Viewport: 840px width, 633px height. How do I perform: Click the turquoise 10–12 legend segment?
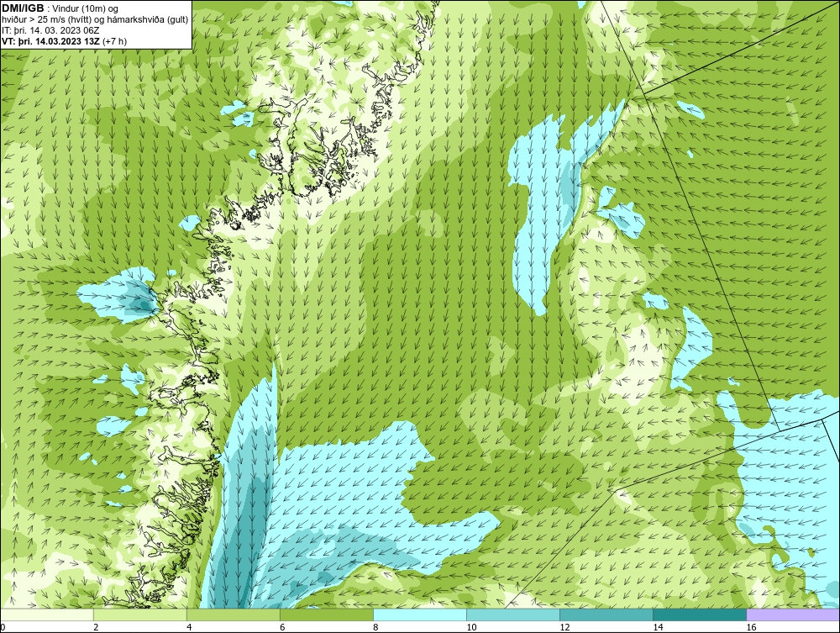pyautogui.click(x=513, y=615)
